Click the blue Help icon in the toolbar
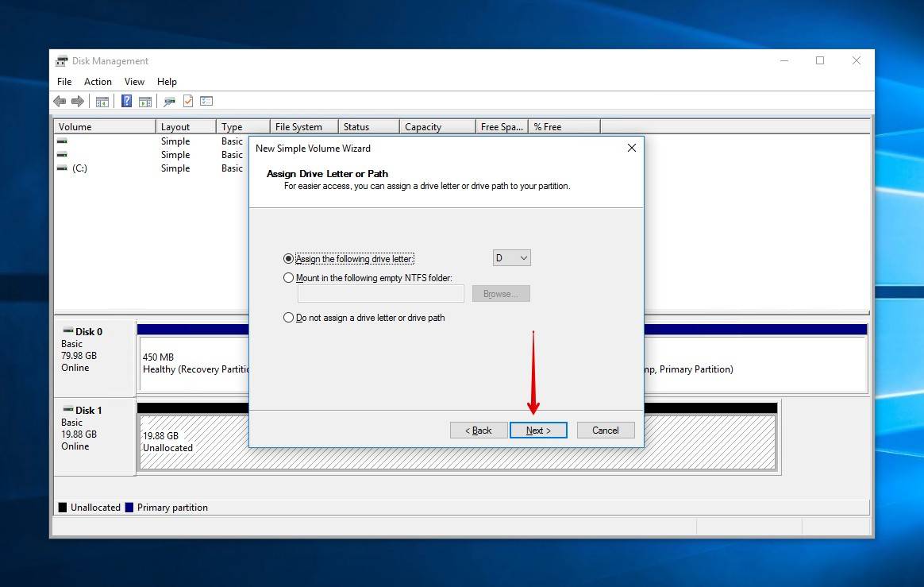Screen dimensions: 924x587 point(126,101)
